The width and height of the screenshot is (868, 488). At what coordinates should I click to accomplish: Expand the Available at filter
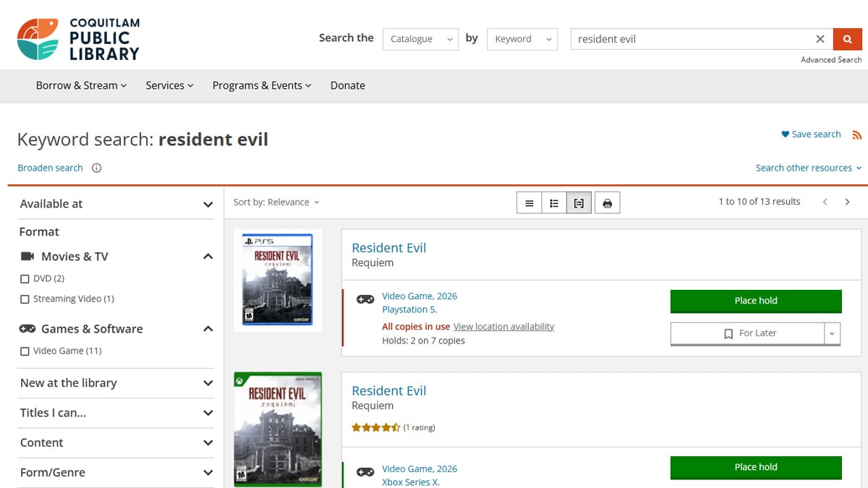(116, 204)
